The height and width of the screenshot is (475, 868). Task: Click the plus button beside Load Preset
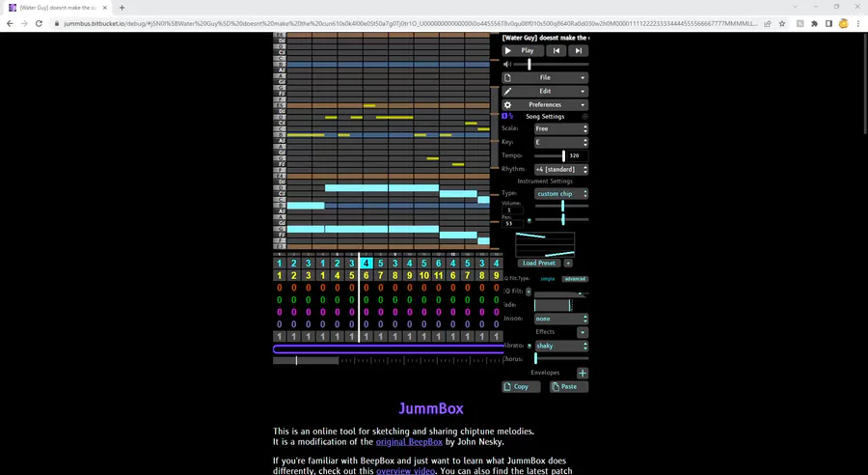(x=568, y=264)
